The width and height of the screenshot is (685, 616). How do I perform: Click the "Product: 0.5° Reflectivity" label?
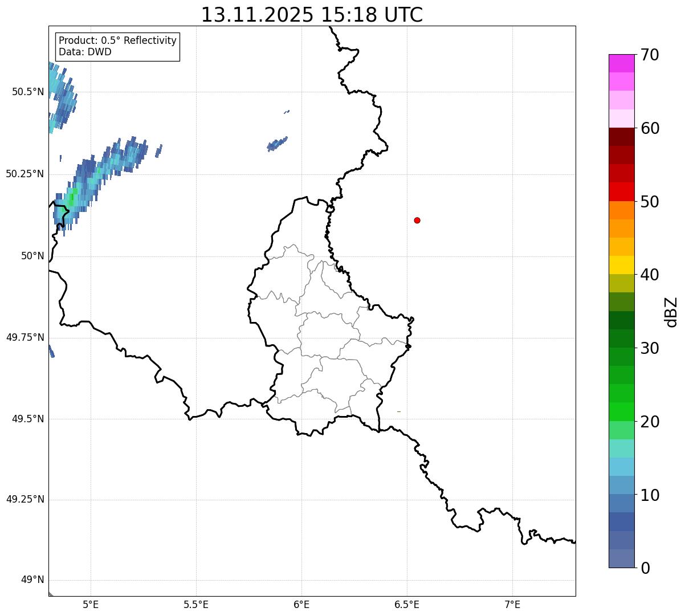coord(117,41)
